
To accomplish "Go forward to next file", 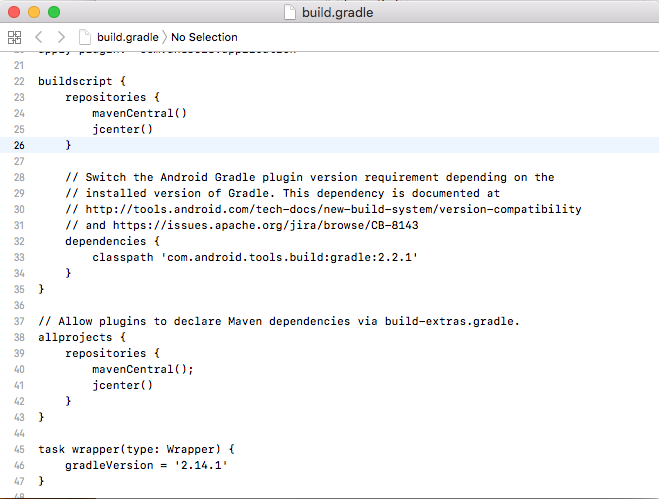I will click(60, 36).
